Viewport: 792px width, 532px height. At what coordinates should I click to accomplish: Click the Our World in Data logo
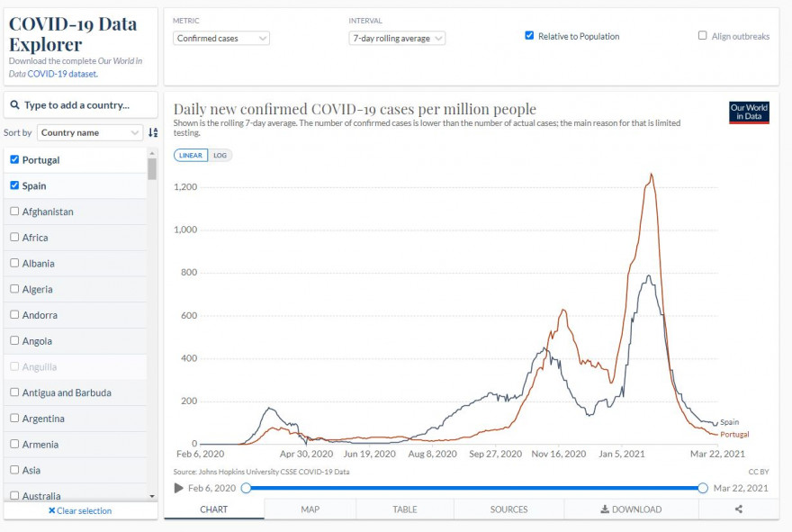749,113
